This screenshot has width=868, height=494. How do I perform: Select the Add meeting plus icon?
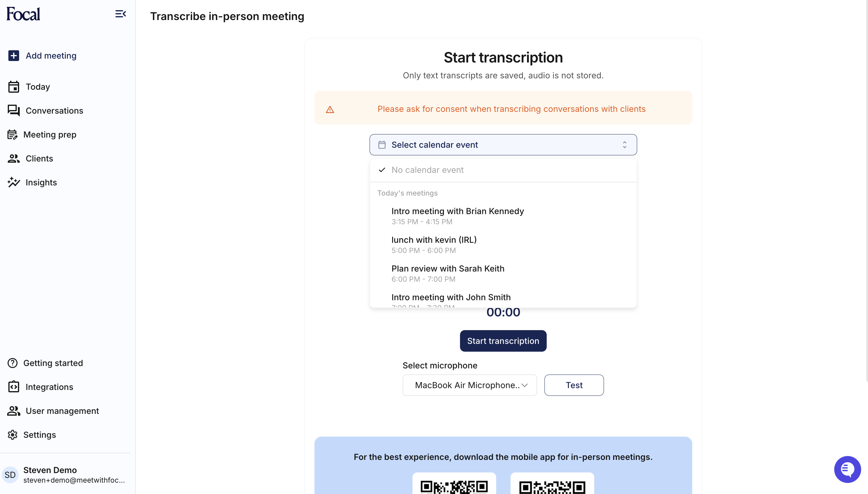[x=13, y=56]
